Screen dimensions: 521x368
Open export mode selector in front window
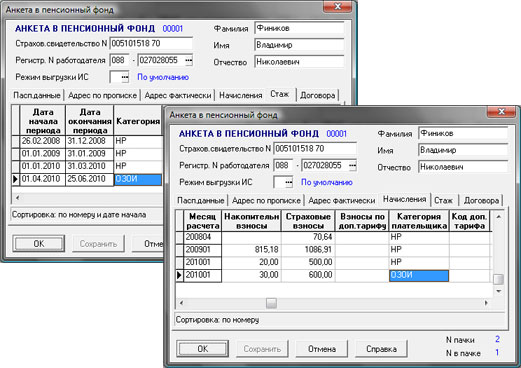pyautogui.click(x=289, y=182)
